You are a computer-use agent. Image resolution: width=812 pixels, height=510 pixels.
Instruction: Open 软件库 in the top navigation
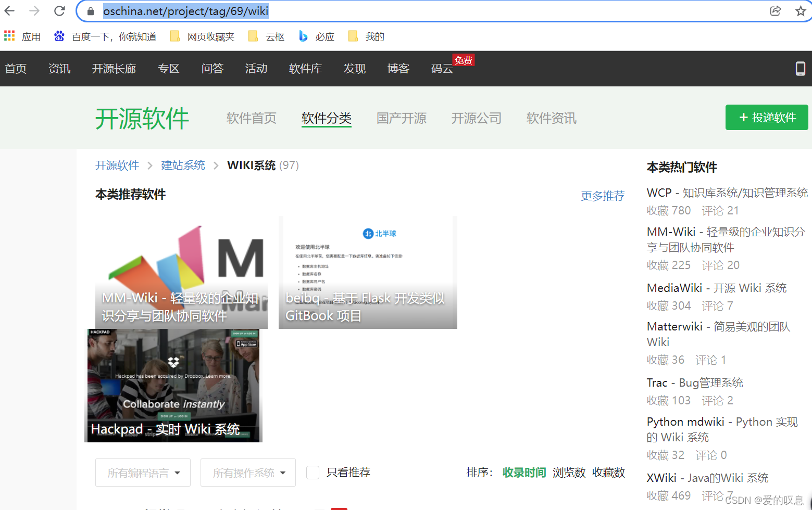[x=305, y=69]
